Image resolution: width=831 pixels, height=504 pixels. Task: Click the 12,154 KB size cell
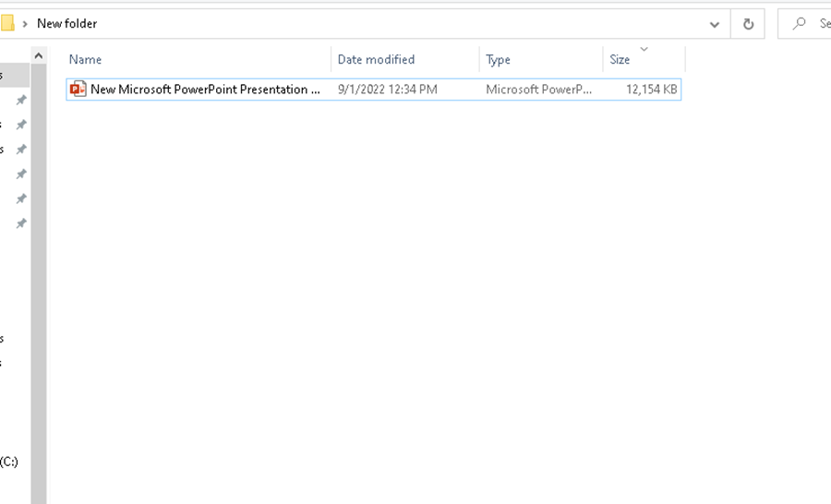tap(651, 89)
